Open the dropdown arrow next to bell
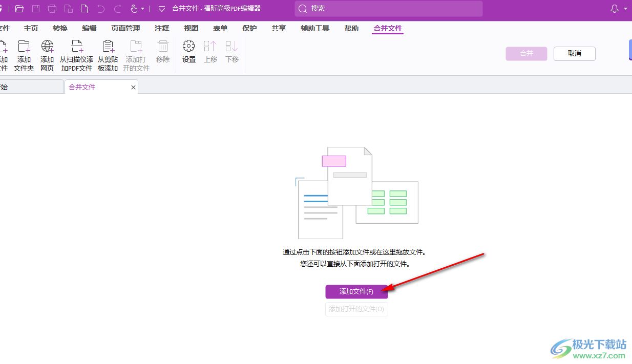Image resolution: width=632 pixels, height=364 pixels. click(626, 9)
